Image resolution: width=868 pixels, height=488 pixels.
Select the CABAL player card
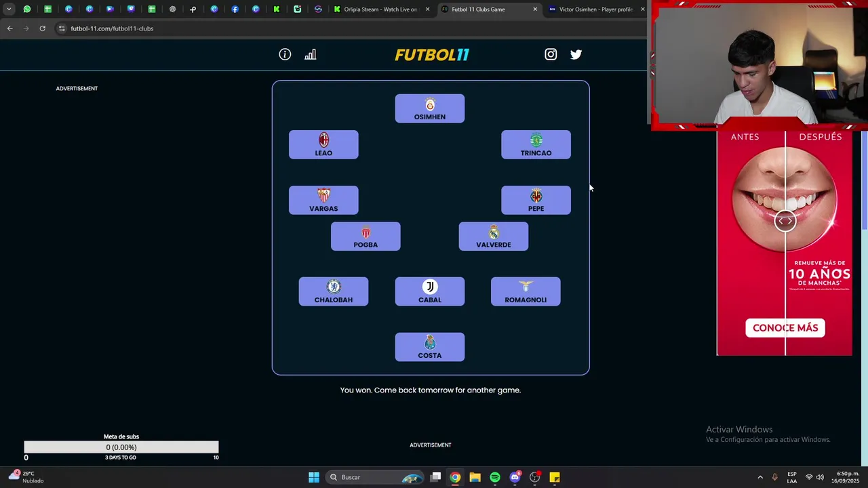point(430,291)
